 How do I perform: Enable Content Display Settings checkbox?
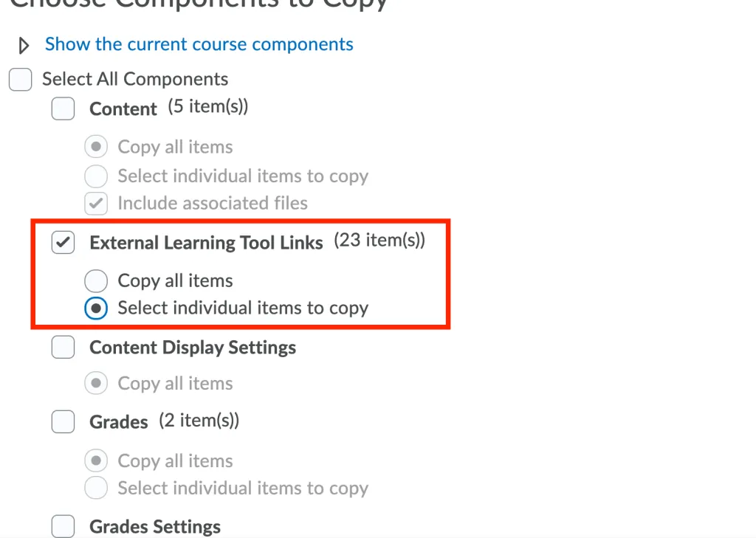pyautogui.click(x=63, y=347)
